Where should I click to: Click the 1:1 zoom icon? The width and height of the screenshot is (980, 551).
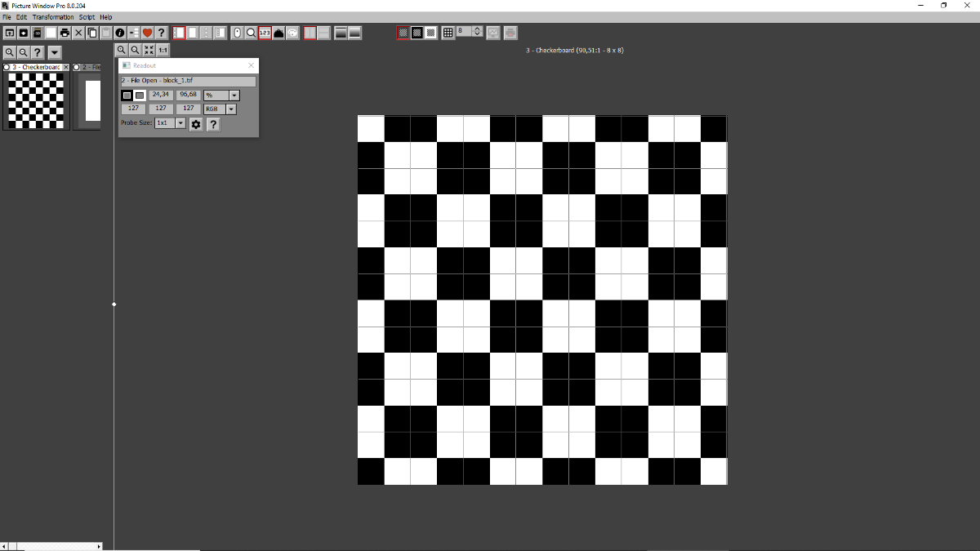pyautogui.click(x=163, y=50)
